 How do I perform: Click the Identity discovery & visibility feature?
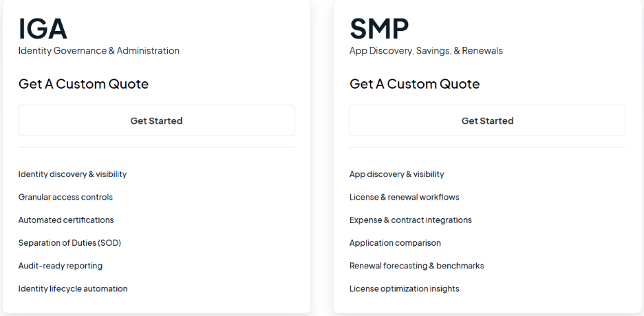pyautogui.click(x=72, y=174)
